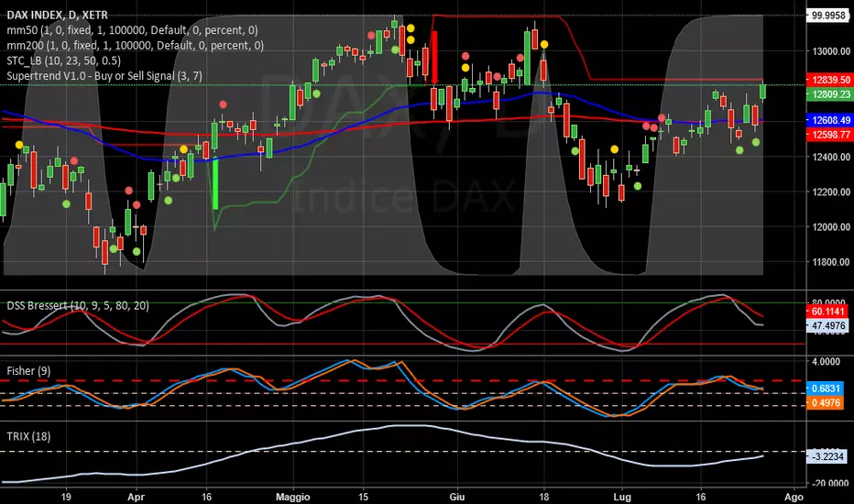
Task: Select the mm50 indicator legend line
Action: pos(132,30)
